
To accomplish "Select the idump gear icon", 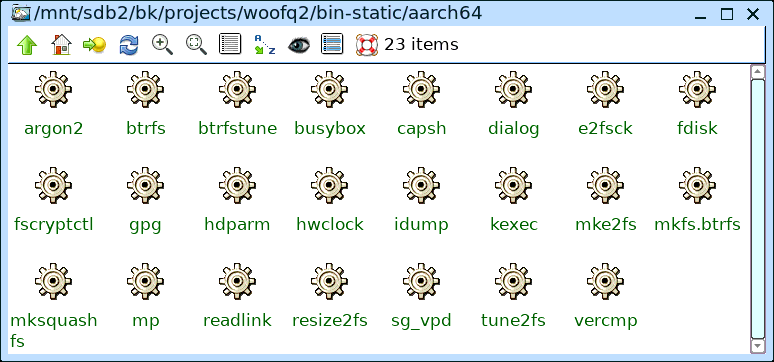I will [422, 185].
